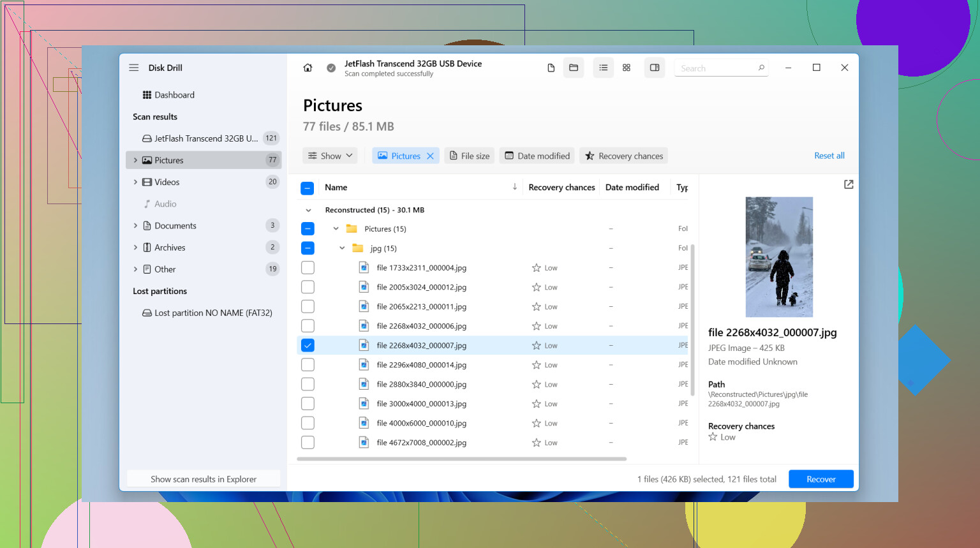Switch to the folder view icon

tap(574, 68)
